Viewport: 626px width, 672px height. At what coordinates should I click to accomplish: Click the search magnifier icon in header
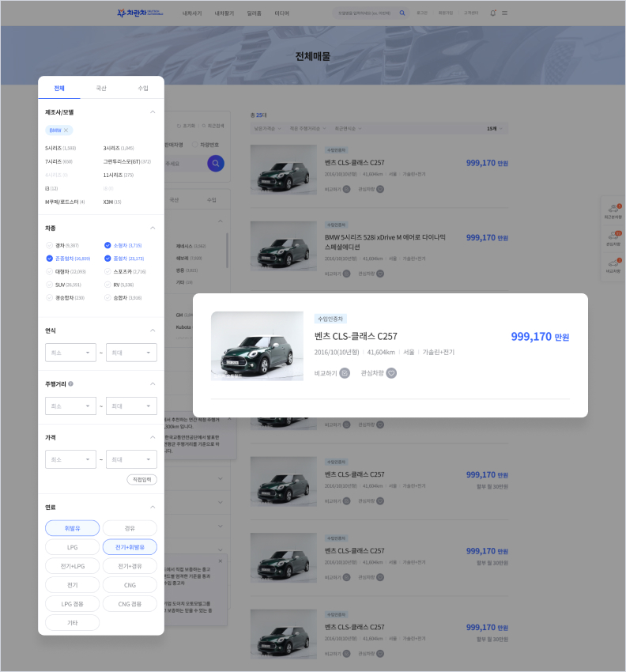coord(402,13)
